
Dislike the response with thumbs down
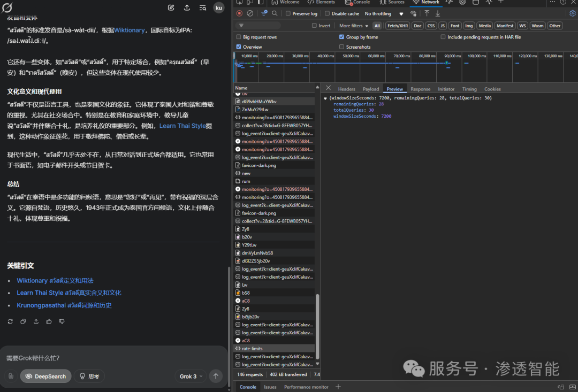(x=62, y=321)
